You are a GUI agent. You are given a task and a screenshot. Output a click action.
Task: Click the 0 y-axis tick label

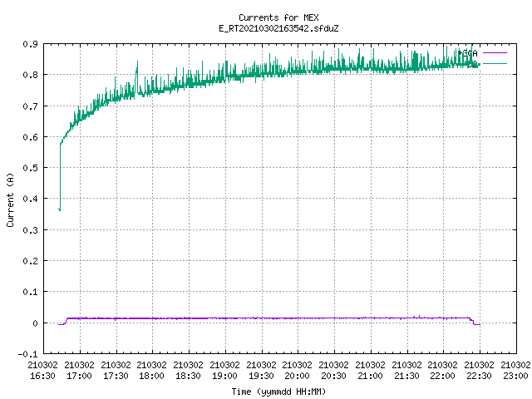[x=35, y=323]
